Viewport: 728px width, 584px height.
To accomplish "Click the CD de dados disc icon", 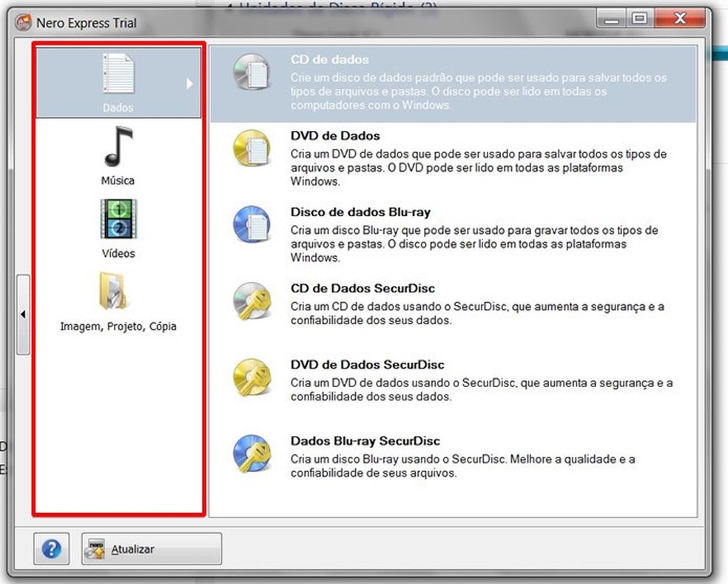I will [x=252, y=73].
